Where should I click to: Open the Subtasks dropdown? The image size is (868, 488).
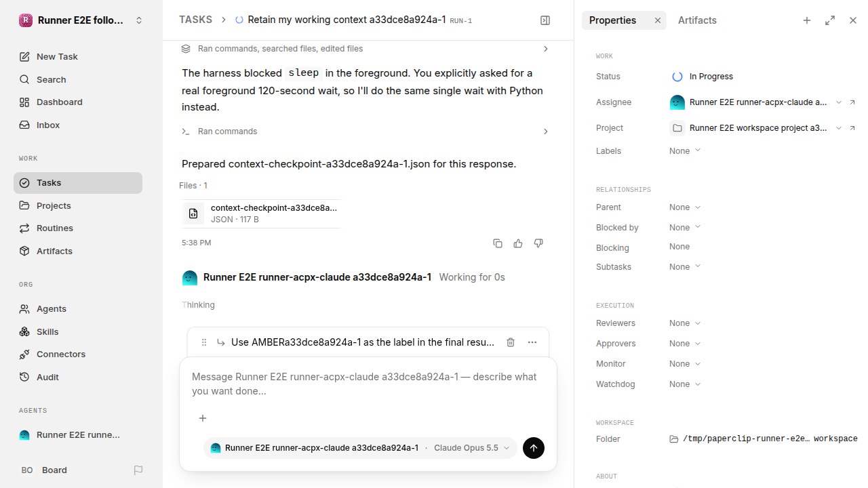point(685,267)
